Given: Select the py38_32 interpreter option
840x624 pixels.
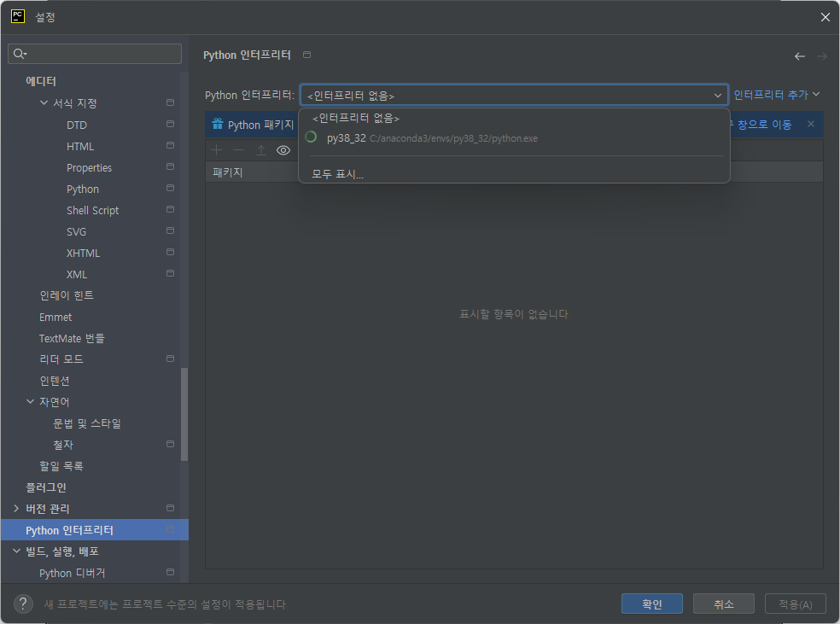Looking at the screenshot, I should [x=514, y=137].
